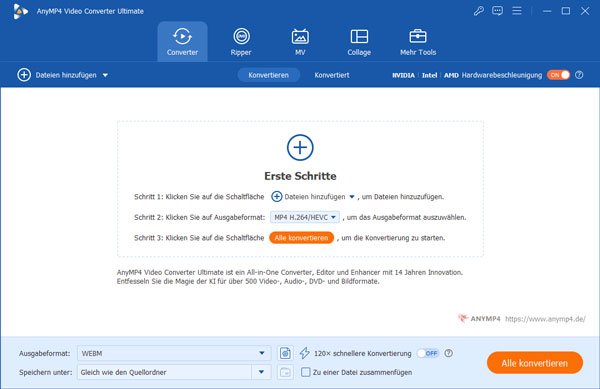Open the Ausgabeformat WEBM dropdown
The width and height of the screenshot is (600, 389).
(x=174, y=353)
